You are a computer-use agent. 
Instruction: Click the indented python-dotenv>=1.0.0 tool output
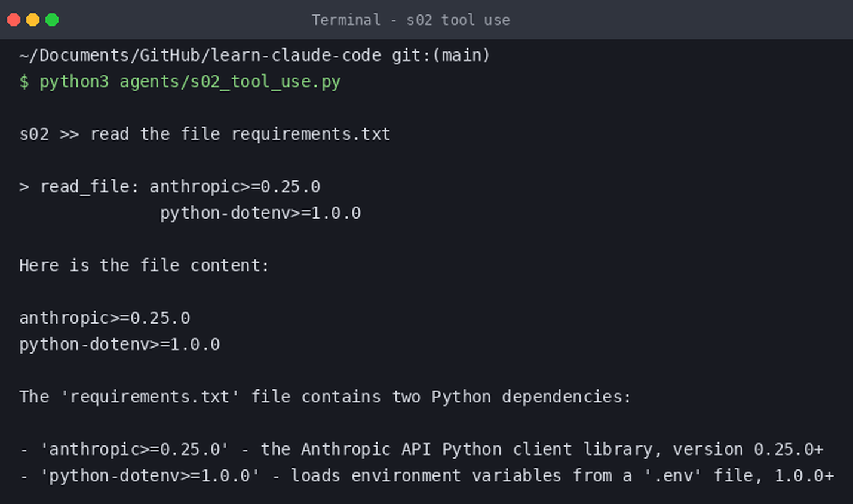point(260,213)
